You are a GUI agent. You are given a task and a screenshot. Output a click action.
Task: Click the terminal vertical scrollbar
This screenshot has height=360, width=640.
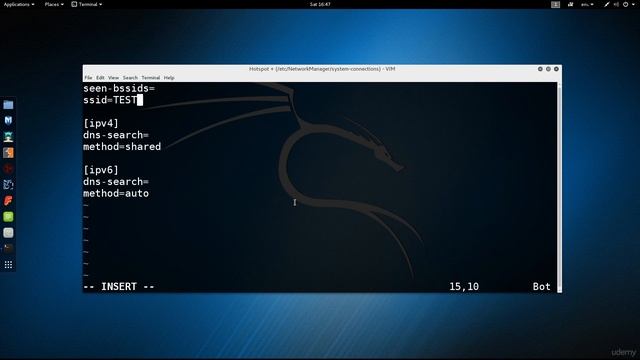(x=559, y=187)
